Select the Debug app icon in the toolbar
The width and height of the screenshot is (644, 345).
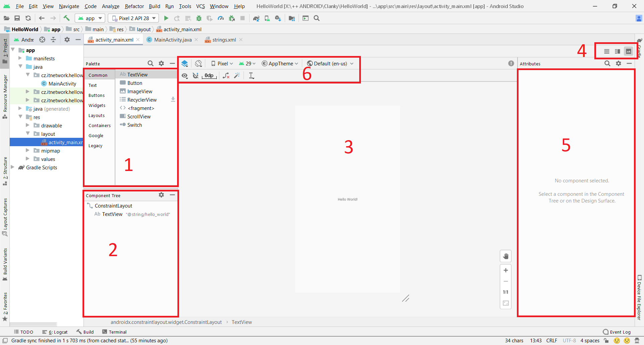(x=199, y=18)
